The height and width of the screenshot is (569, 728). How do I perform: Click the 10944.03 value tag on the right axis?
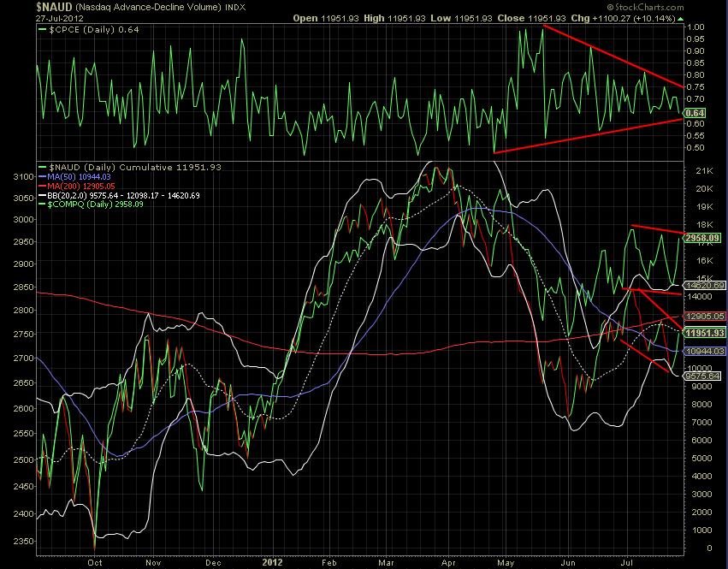pos(705,351)
